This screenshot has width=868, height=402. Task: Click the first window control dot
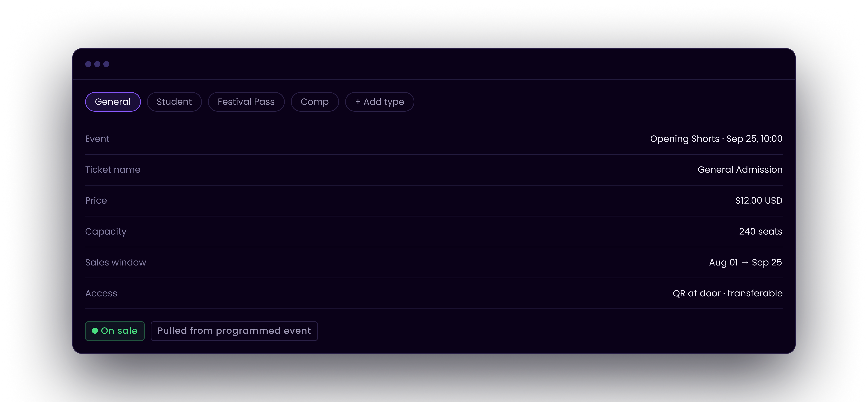click(x=88, y=64)
